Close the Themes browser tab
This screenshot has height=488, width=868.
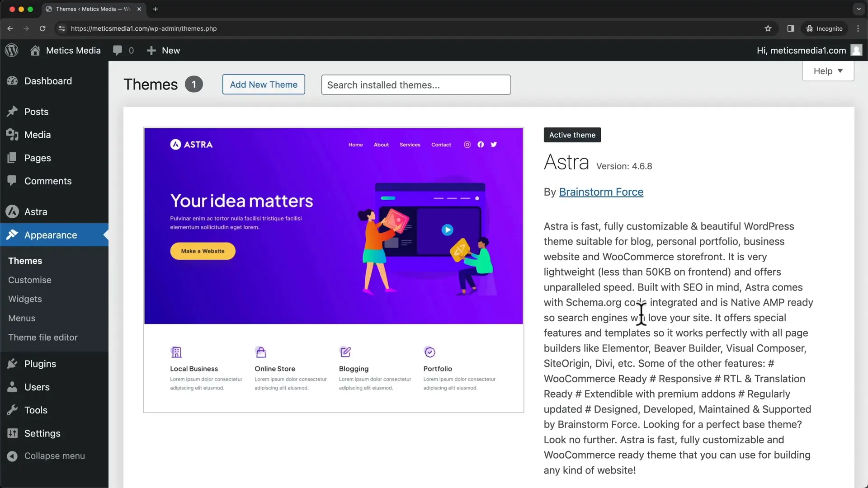139,9
